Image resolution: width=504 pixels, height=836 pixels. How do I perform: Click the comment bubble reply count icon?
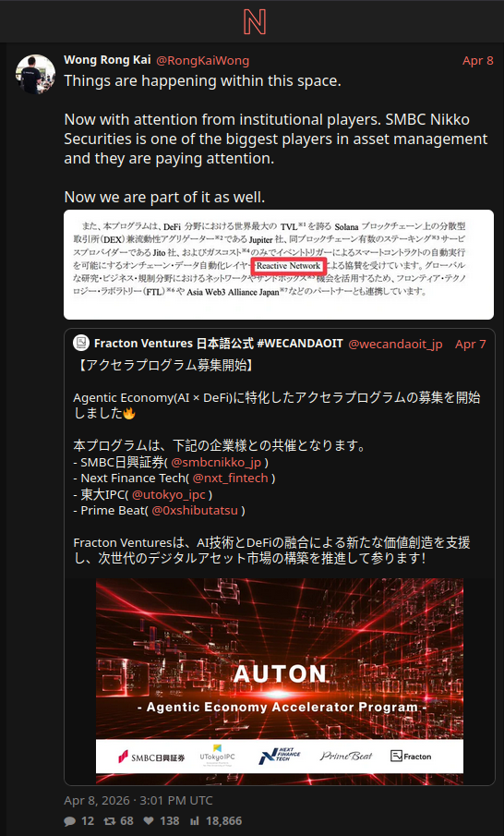[x=70, y=820]
